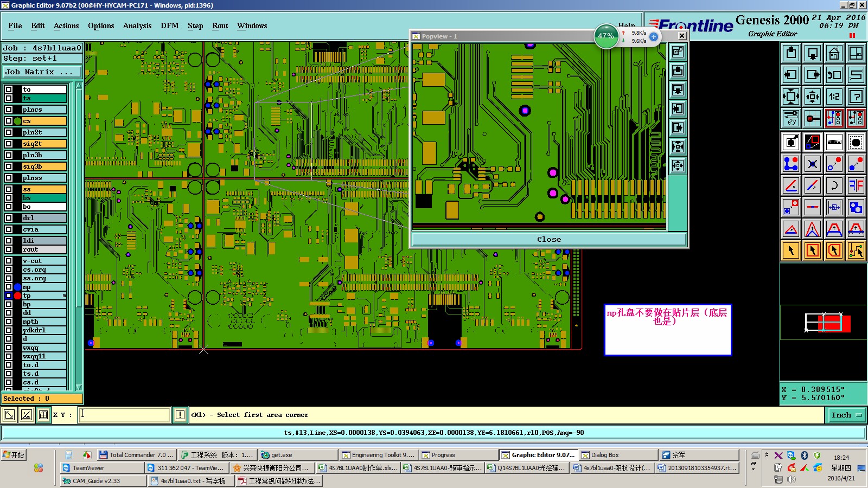
Task: Select the plain arrow pointer select tool
Action: click(791, 251)
